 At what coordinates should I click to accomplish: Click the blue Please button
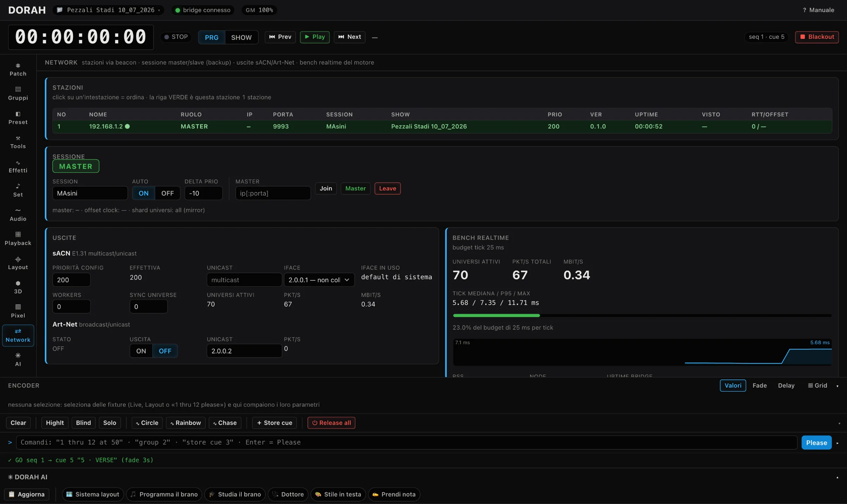click(x=817, y=443)
